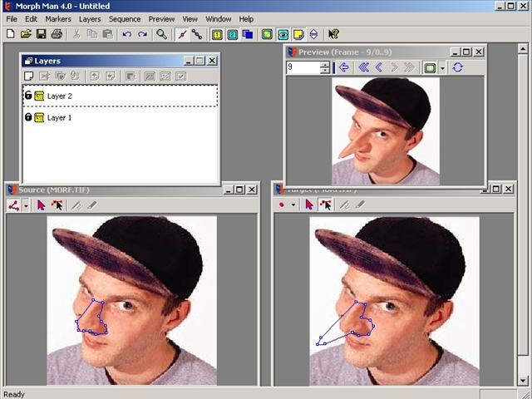Viewport: 532px width, 399px height.
Task: Select the Layer 1 row
Action: coord(120,118)
